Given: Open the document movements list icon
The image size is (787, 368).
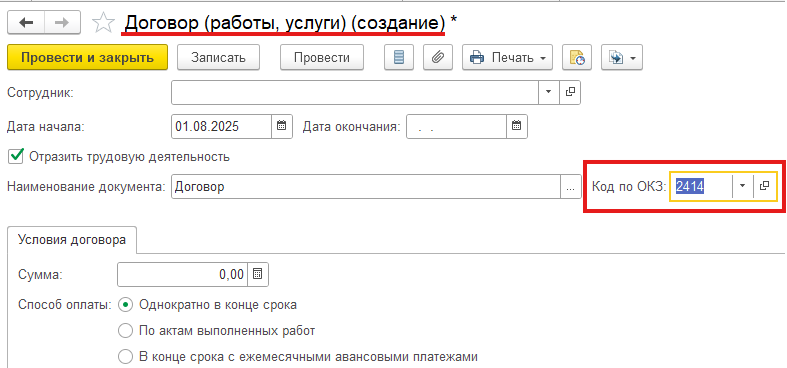Looking at the screenshot, I should (x=399, y=57).
